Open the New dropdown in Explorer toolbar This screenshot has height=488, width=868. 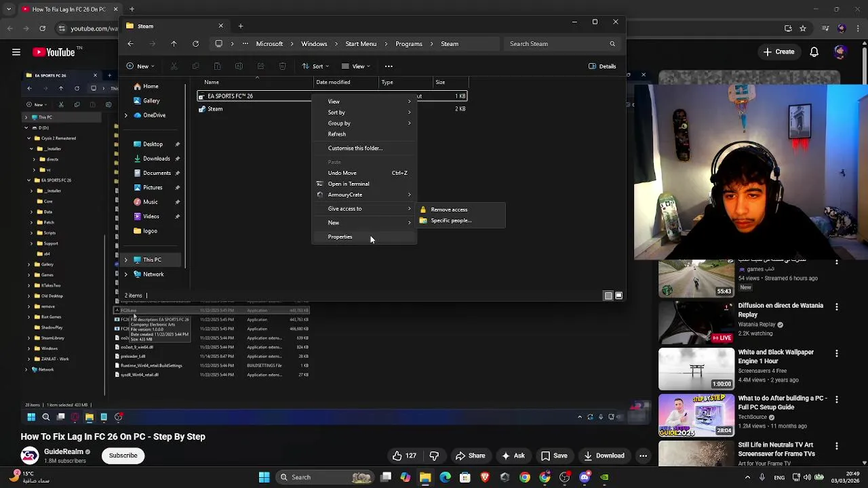click(140, 66)
